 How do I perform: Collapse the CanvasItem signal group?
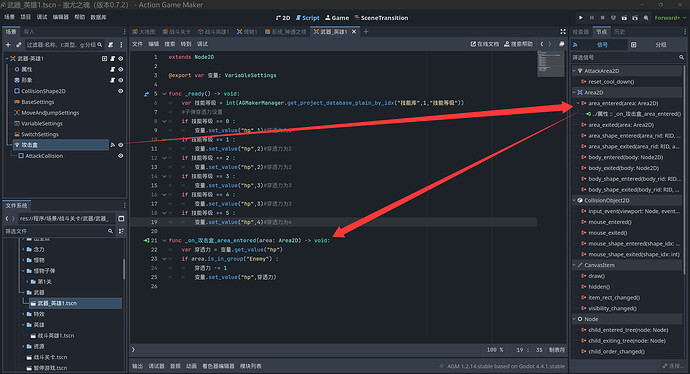coord(574,265)
